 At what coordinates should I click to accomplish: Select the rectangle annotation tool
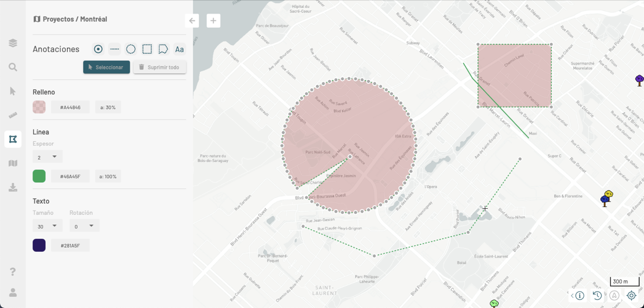coord(147,49)
